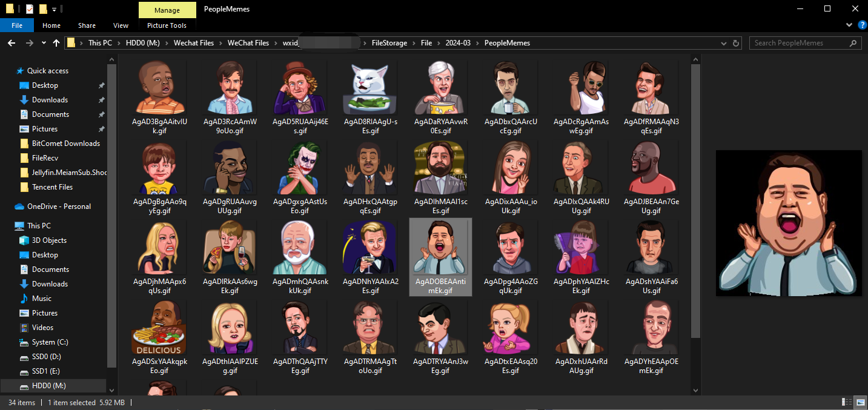Select file AgADTRYAAnJ3wEg.gif
This screenshot has width=868, height=410.
point(440,337)
